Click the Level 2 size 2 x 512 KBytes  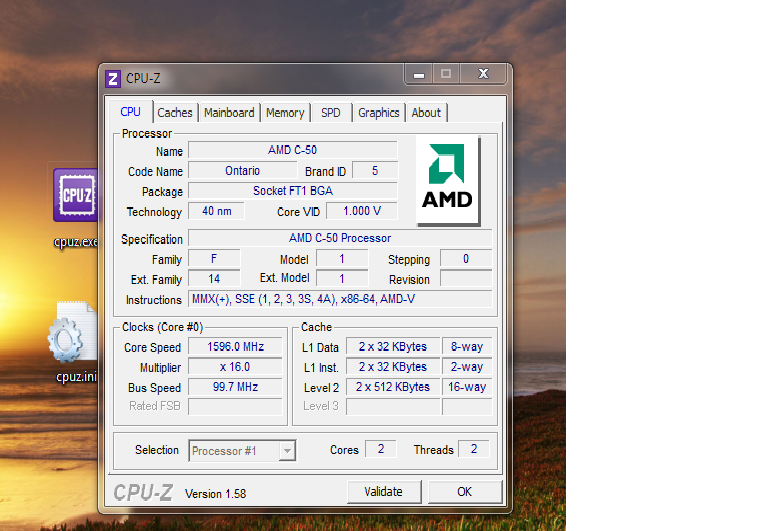tap(393, 387)
